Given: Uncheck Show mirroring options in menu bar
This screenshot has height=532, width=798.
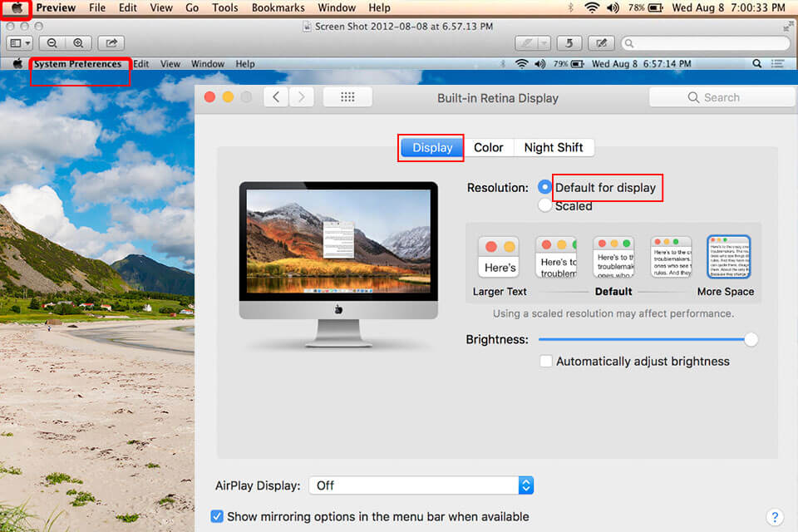Looking at the screenshot, I should 217,517.
